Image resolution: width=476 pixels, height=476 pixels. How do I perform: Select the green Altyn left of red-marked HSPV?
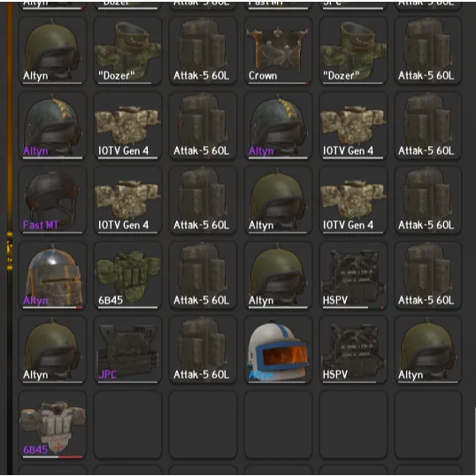[x=278, y=275]
